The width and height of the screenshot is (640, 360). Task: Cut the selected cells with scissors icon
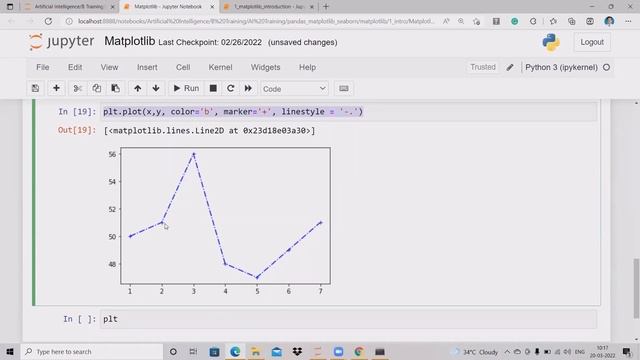pos(78,89)
